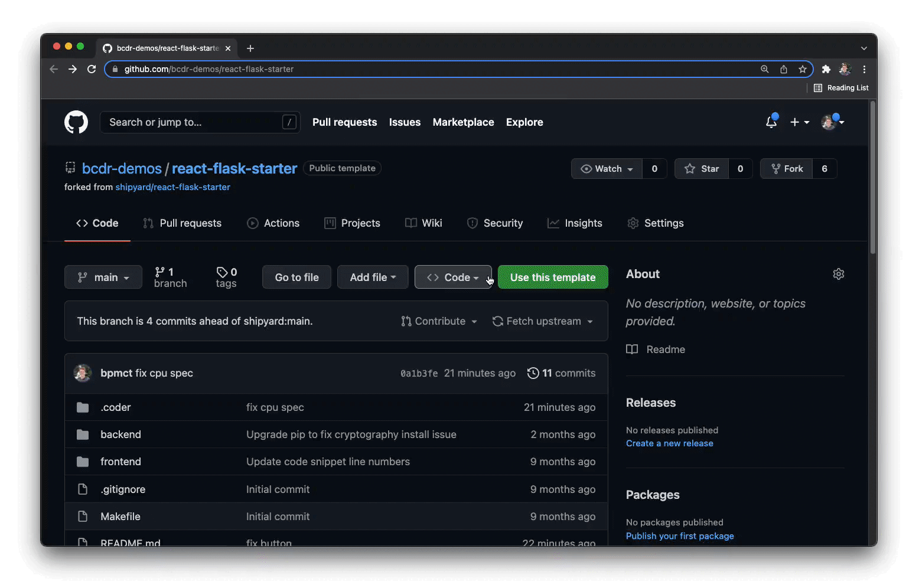Viewport: 919px width, 588px height.
Task: Click the browser back arrow
Action: pyautogui.click(x=54, y=69)
